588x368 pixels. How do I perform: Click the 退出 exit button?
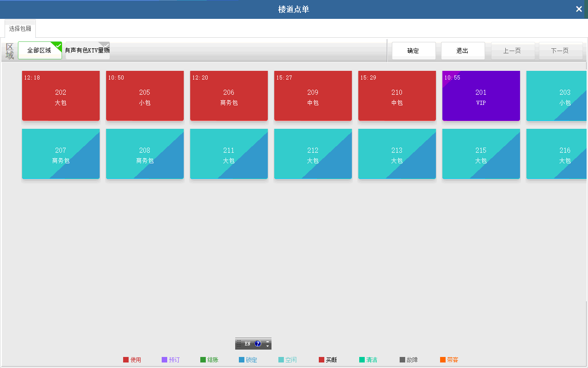pyautogui.click(x=463, y=51)
